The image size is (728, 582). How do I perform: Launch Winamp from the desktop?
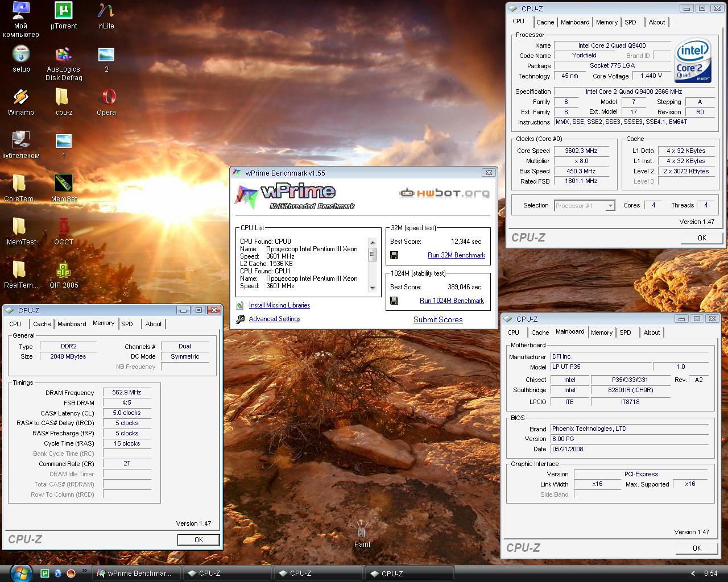(x=21, y=102)
